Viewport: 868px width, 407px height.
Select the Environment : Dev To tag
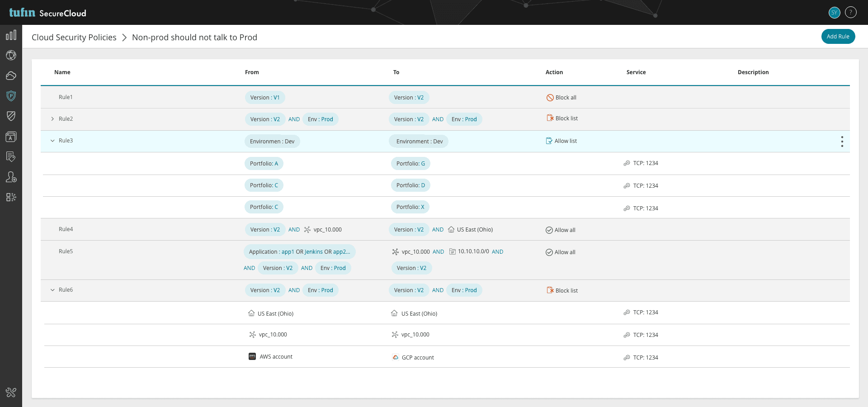[x=419, y=142]
